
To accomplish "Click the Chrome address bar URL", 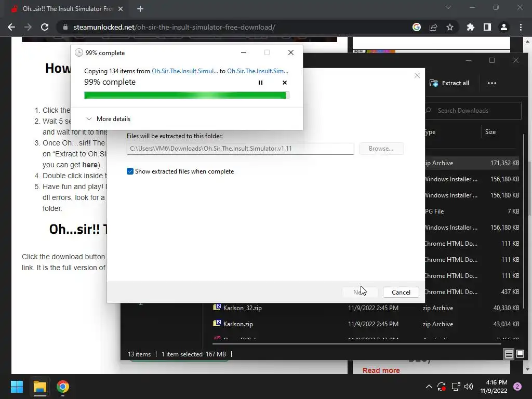I will pyautogui.click(x=175, y=27).
